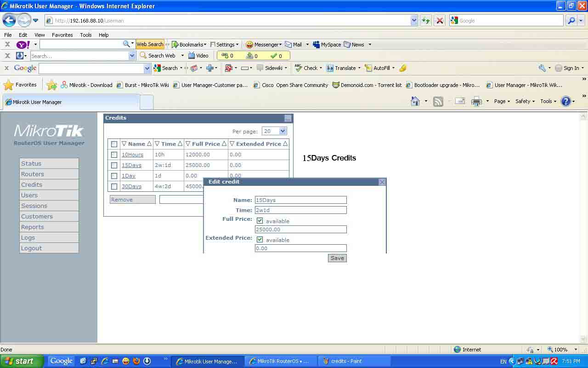Click the RSS feeds icon
The image size is (588, 368).
tap(438, 101)
